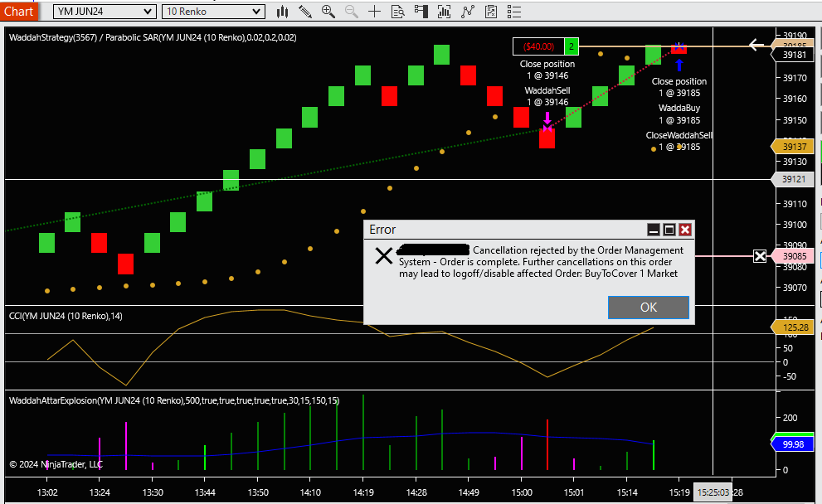
Task: Click the 15:19 time axis label
Action: click(679, 492)
